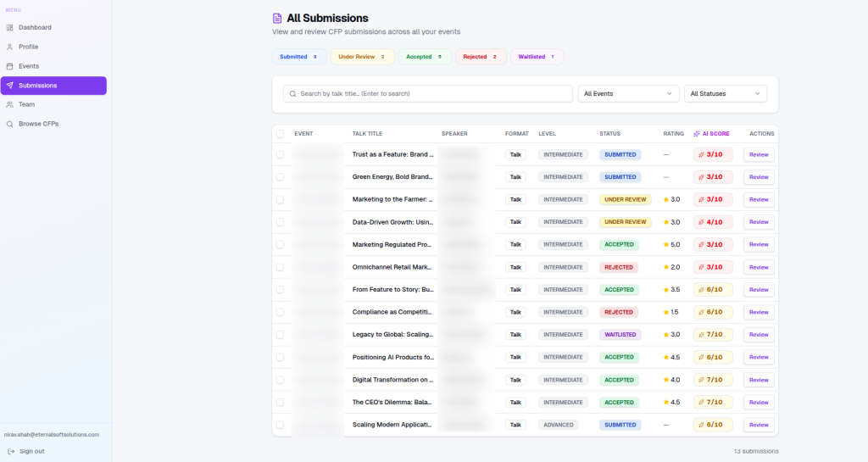The image size is (868, 462).
Task: Click the STATUS column header
Action: [609, 134]
